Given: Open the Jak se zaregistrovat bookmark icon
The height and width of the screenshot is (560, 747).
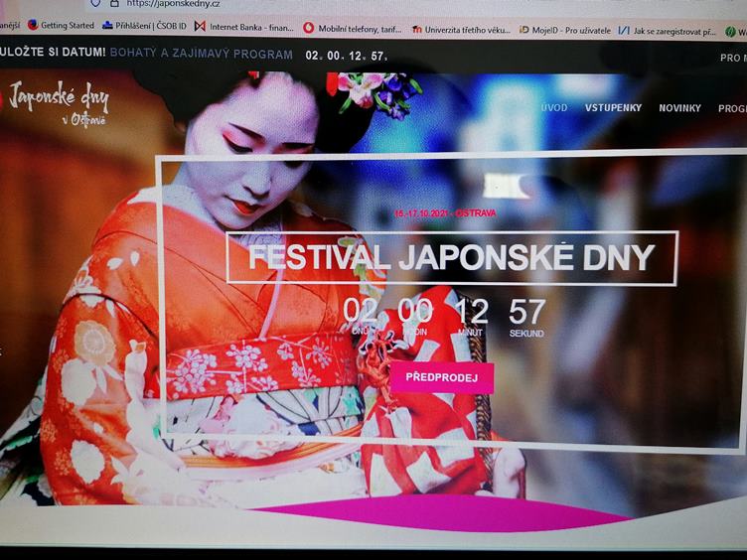Looking at the screenshot, I should click(624, 31).
